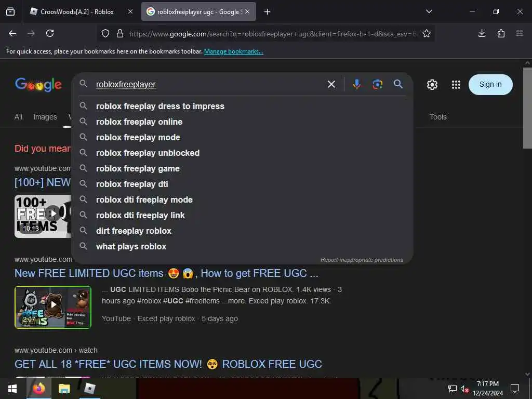Viewport: 532px width, 399px height.
Task: Open the Firefox extensions puzzle icon
Action: tap(501, 33)
